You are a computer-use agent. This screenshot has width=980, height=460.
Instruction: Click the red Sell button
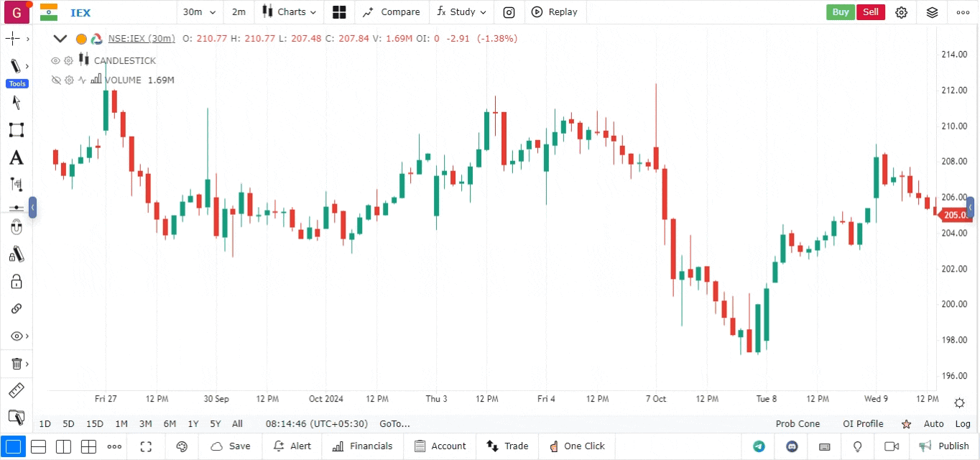(x=871, y=12)
